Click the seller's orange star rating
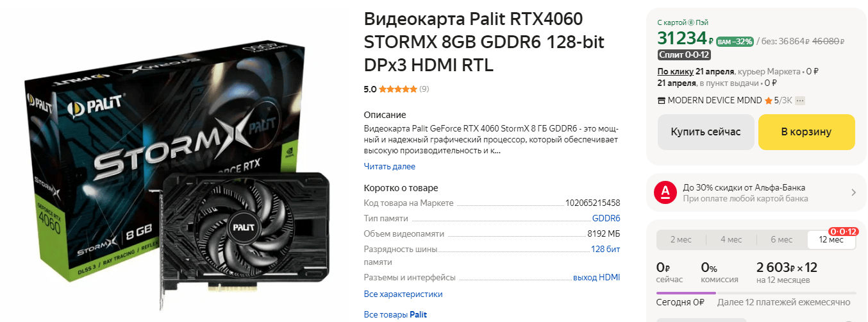The height and width of the screenshot is (322, 868). click(x=769, y=100)
